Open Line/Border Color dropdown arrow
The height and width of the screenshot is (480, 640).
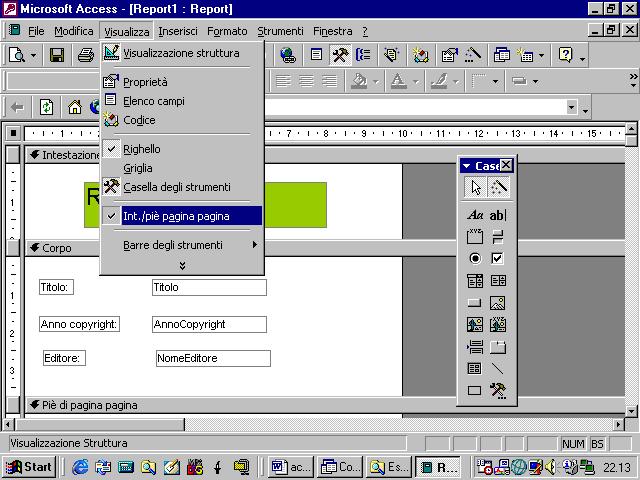456,82
